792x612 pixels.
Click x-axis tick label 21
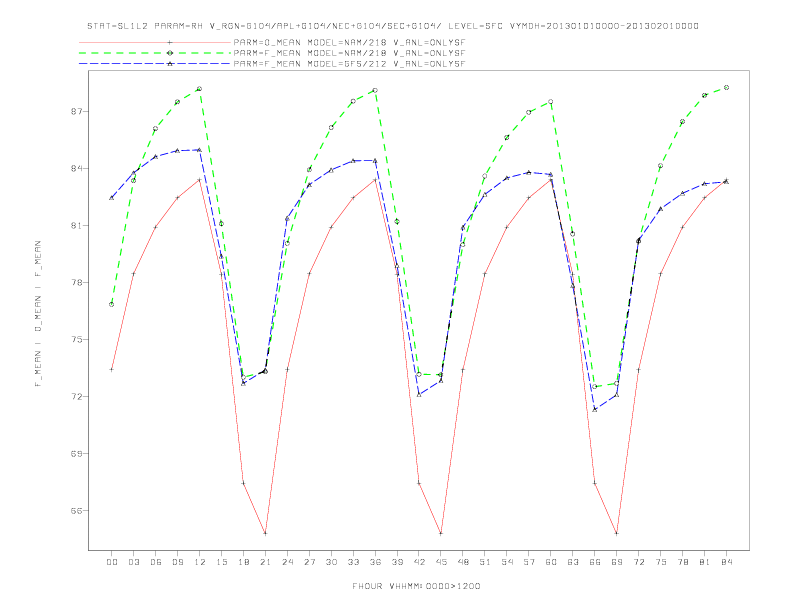266,562
